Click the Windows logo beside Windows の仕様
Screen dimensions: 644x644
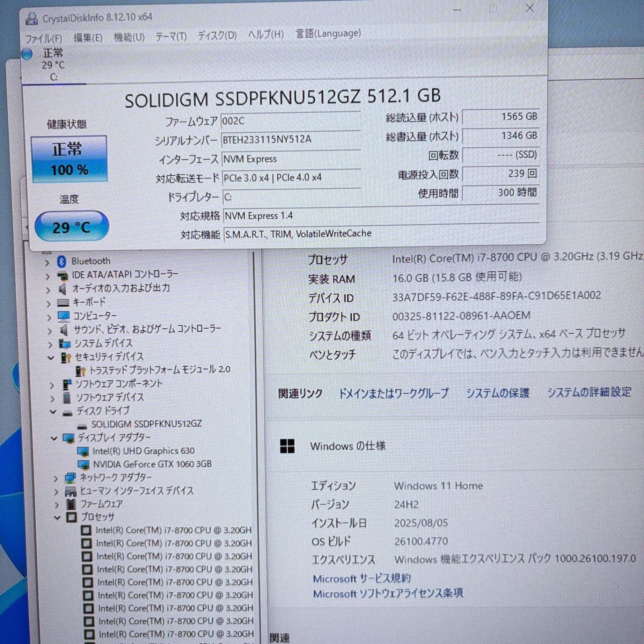coord(287,446)
